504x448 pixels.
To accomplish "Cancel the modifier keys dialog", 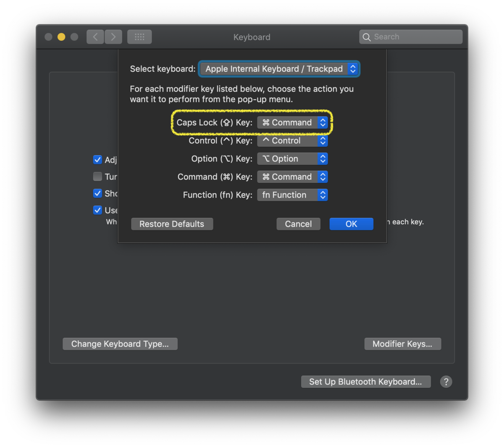I will [298, 224].
